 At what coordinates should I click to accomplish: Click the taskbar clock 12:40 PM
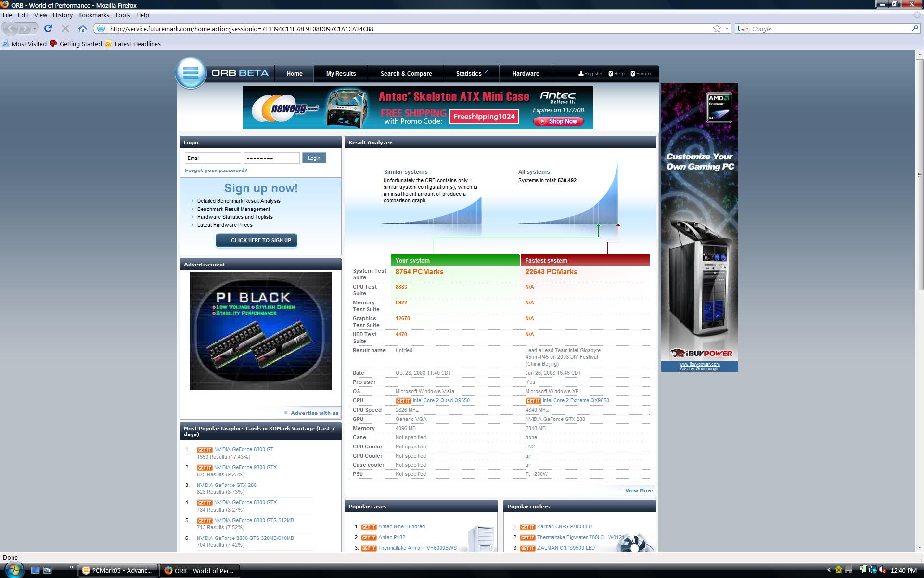click(903, 571)
